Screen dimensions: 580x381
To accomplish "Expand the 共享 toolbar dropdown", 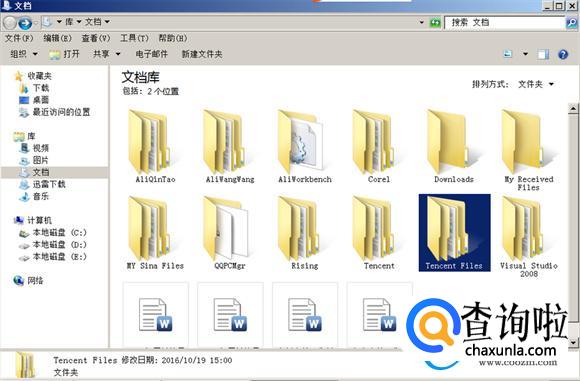I will click(x=107, y=54).
